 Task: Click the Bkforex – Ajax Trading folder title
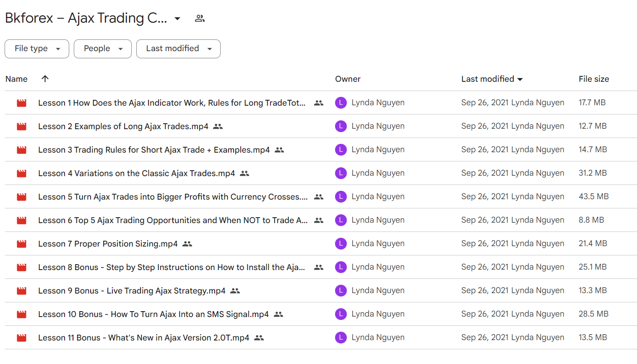(86, 18)
